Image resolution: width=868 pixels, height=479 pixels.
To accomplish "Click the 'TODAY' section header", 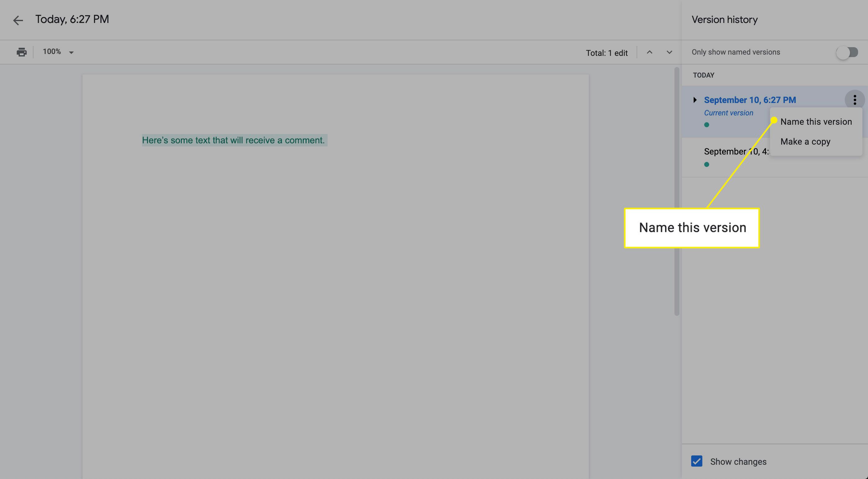I will click(704, 75).
